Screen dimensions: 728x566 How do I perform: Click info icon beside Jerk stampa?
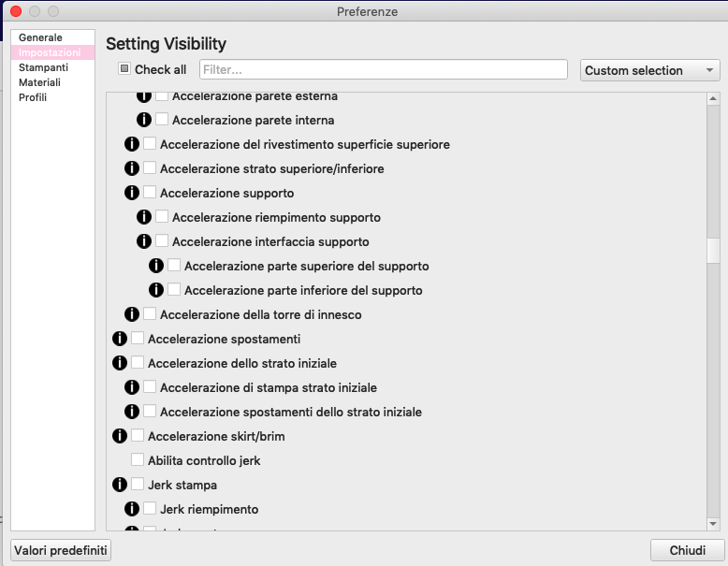pos(120,485)
